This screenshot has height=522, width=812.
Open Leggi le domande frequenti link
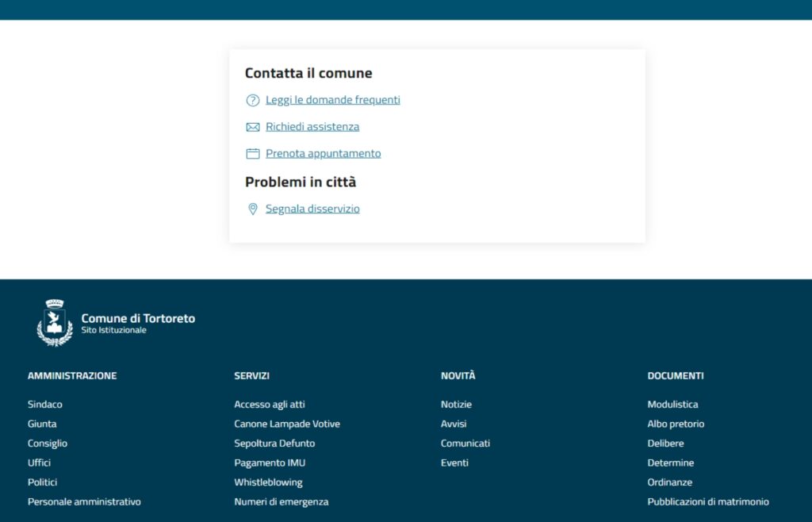click(332, 100)
